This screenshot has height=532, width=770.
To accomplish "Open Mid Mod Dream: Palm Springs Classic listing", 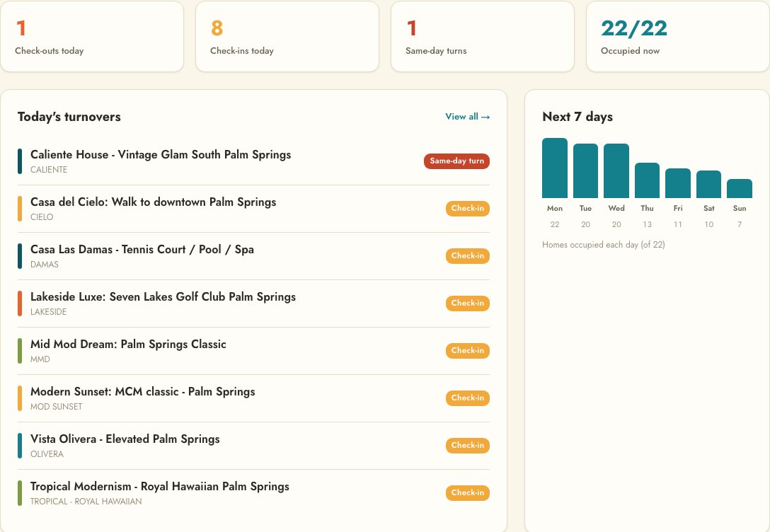I will 128,344.
